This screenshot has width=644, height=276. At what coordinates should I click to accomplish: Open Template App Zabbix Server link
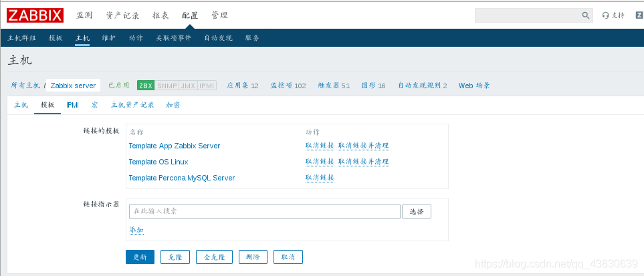(x=175, y=146)
